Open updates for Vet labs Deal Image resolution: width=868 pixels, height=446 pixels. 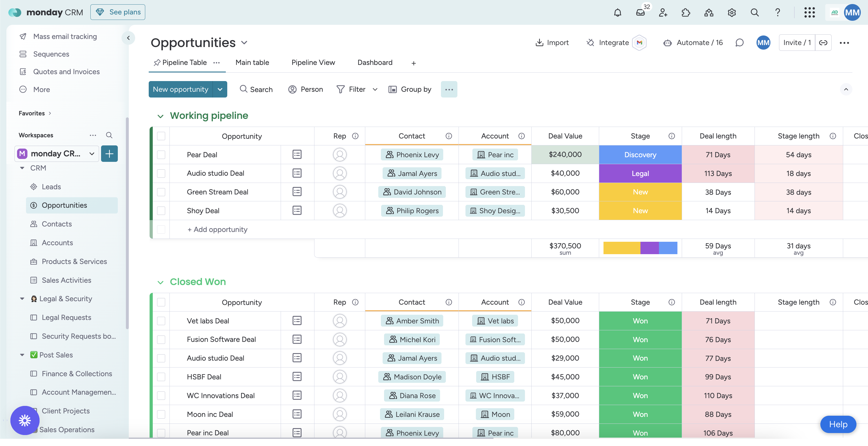click(x=297, y=321)
